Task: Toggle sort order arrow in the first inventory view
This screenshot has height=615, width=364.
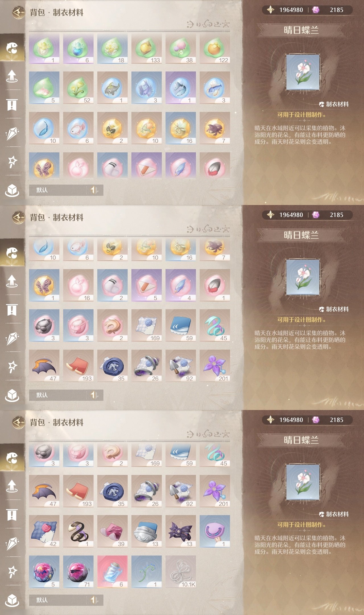Action: [x=95, y=190]
